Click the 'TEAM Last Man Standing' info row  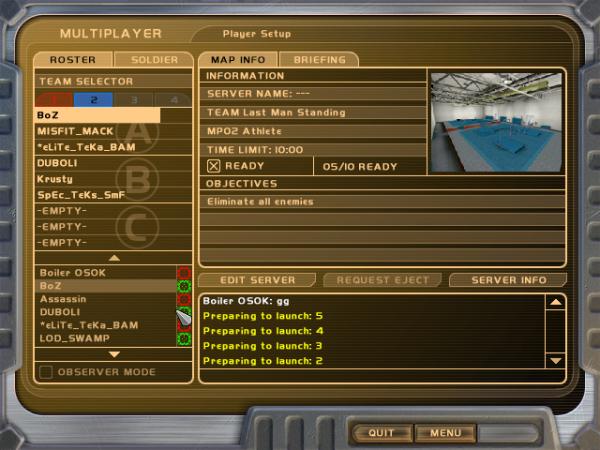click(312, 112)
